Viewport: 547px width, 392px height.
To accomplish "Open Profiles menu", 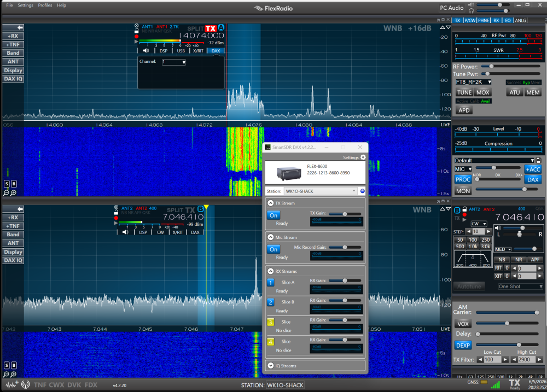I will pos(45,5).
